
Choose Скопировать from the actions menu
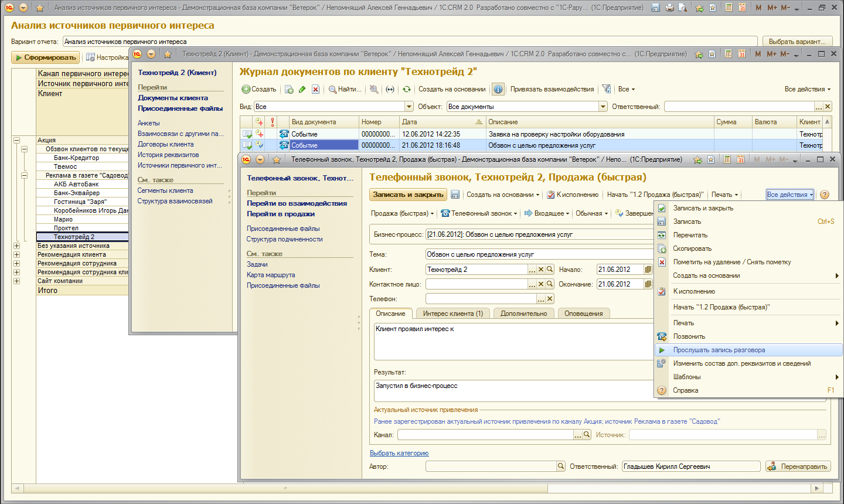pos(748,248)
